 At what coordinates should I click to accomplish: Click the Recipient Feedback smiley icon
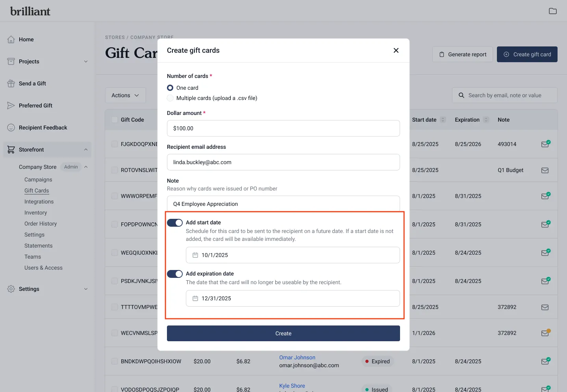coord(11,128)
